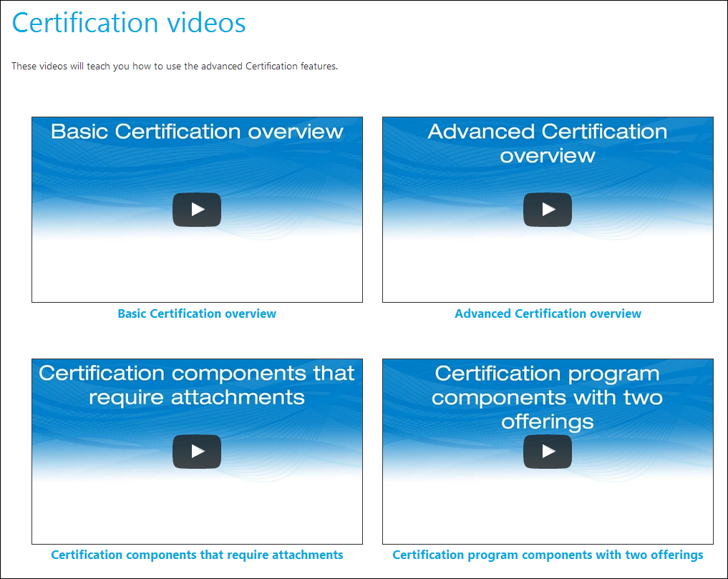Play the components that require attachments video
This screenshot has width=728, height=579.
coord(197,452)
